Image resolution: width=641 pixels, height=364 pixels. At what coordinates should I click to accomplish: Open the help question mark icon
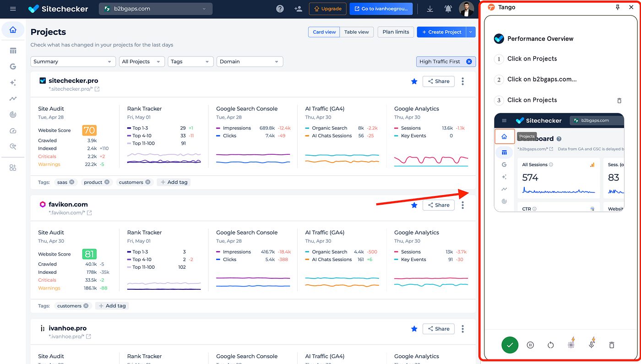click(x=280, y=9)
